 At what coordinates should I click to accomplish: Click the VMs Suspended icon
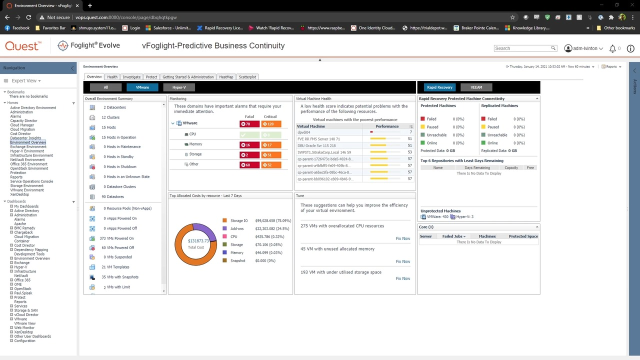coord(92,257)
